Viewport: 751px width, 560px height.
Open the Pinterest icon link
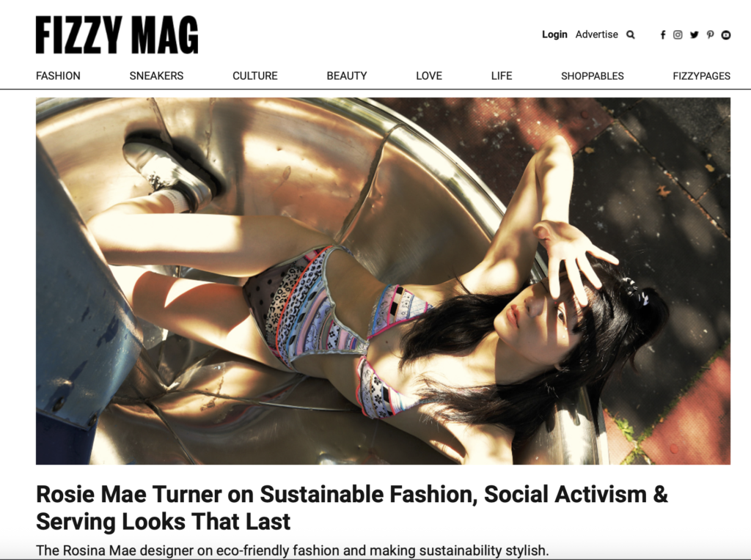coord(710,35)
